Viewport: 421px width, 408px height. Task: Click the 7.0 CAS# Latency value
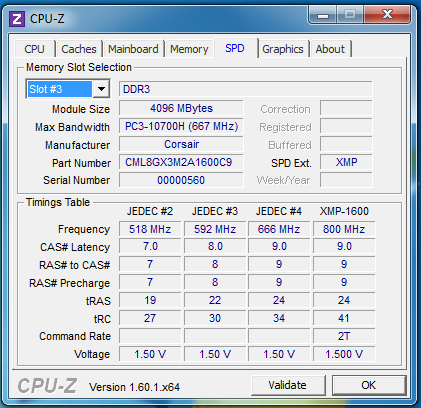click(150, 246)
